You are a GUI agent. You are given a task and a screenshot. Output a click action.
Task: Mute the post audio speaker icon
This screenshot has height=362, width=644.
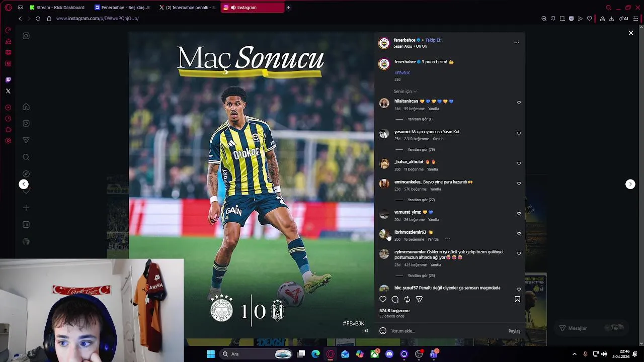(x=366, y=331)
